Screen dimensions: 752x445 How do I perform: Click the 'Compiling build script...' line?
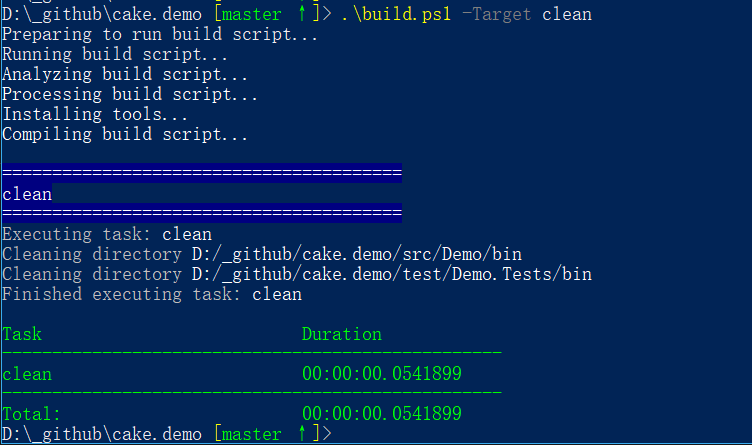[125, 134]
